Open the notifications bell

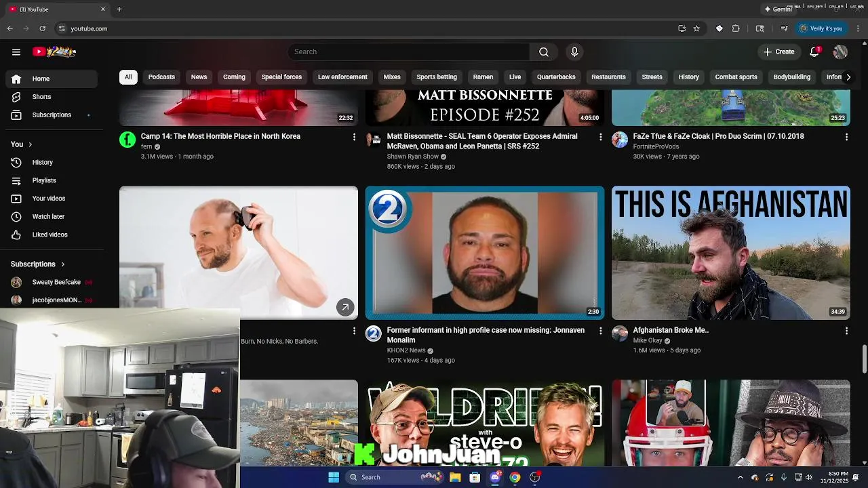coord(815,52)
